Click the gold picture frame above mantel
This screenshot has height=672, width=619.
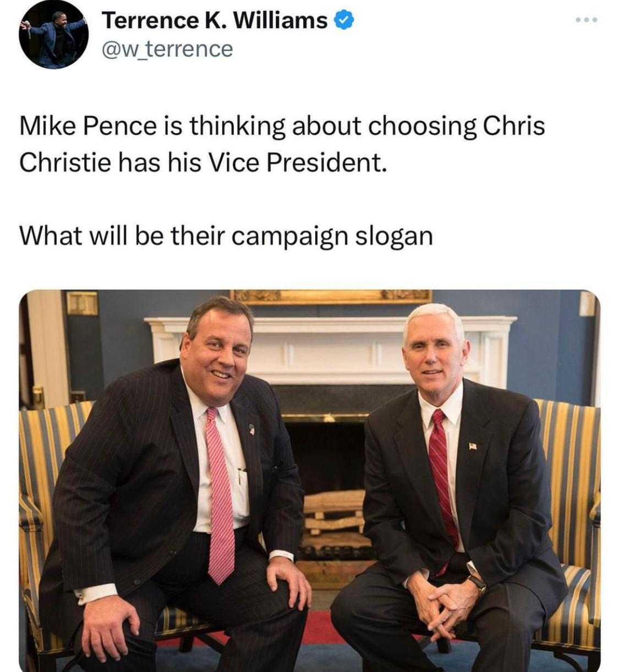(330, 296)
